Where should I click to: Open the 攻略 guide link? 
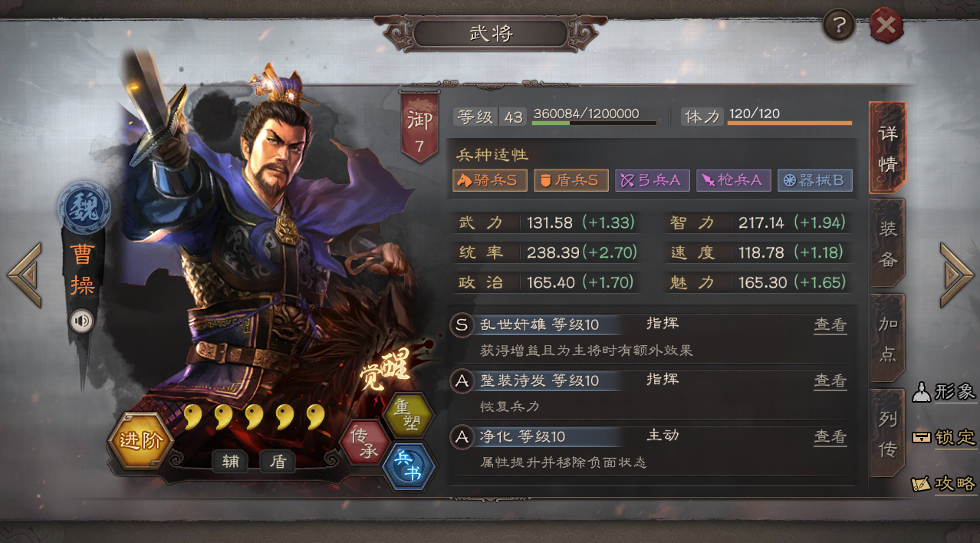tap(944, 483)
